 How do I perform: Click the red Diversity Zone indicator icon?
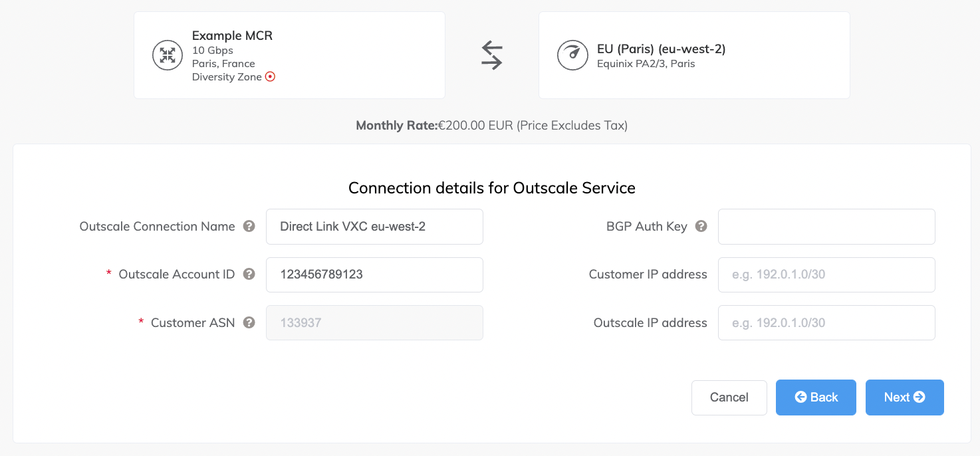click(x=270, y=77)
